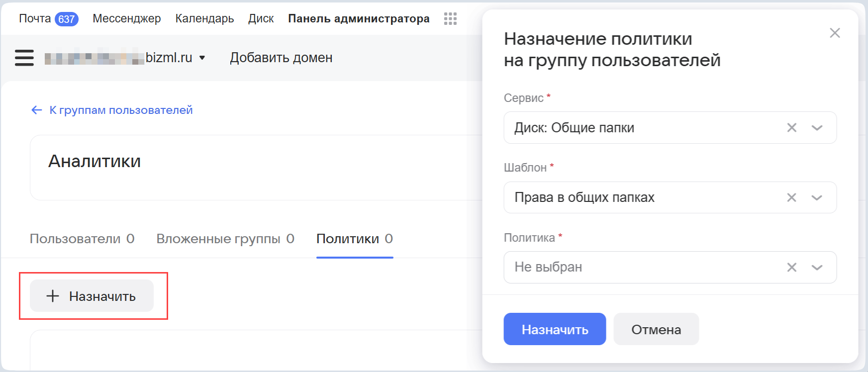868x372 pixels.
Task: Click the plus Назначить button on page
Action: tap(92, 296)
